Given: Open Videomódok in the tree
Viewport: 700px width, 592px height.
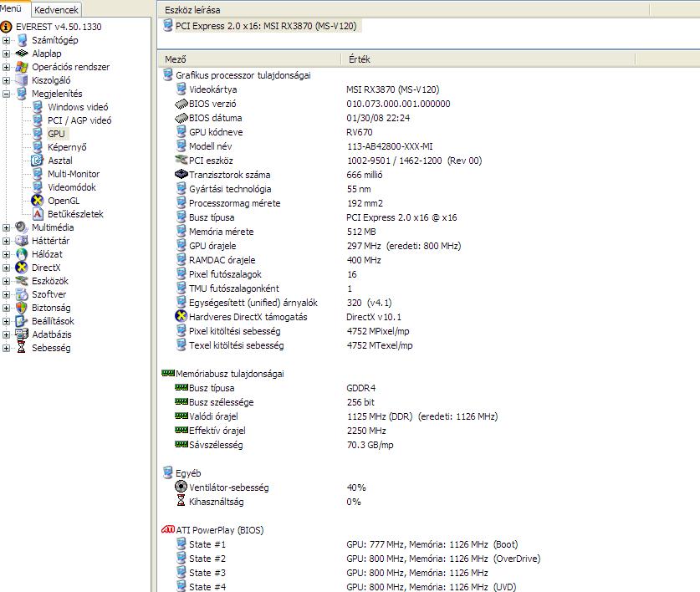Looking at the screenshot, I should (x=72, y=187).
